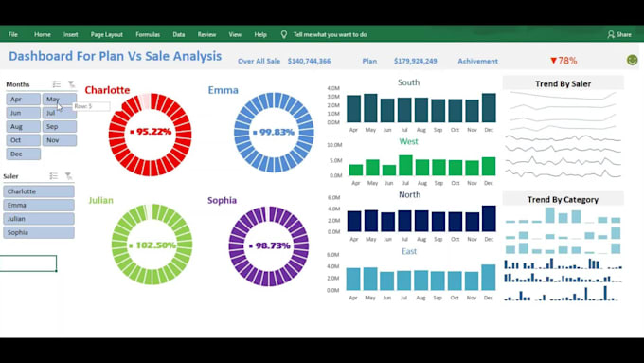The height and width of the screenshot is (363, 644).
Task: Open the Review ribbon tab
Action: 206,34
